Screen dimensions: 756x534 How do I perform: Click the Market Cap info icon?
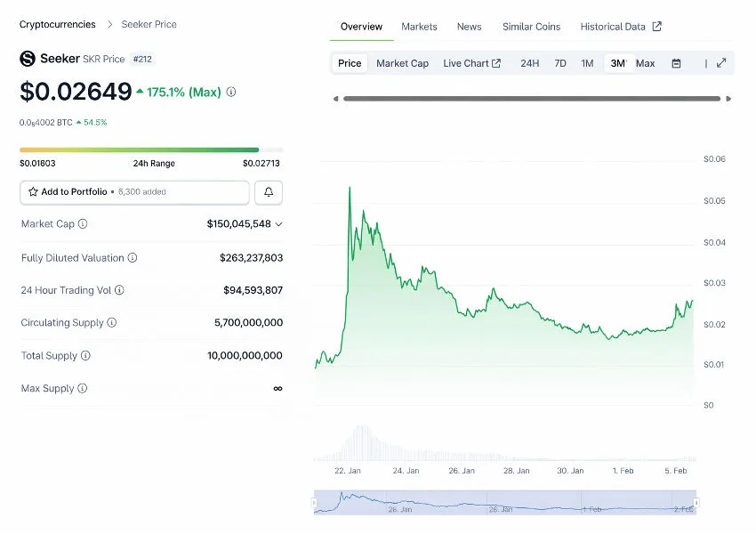click(x=83, y=224)
